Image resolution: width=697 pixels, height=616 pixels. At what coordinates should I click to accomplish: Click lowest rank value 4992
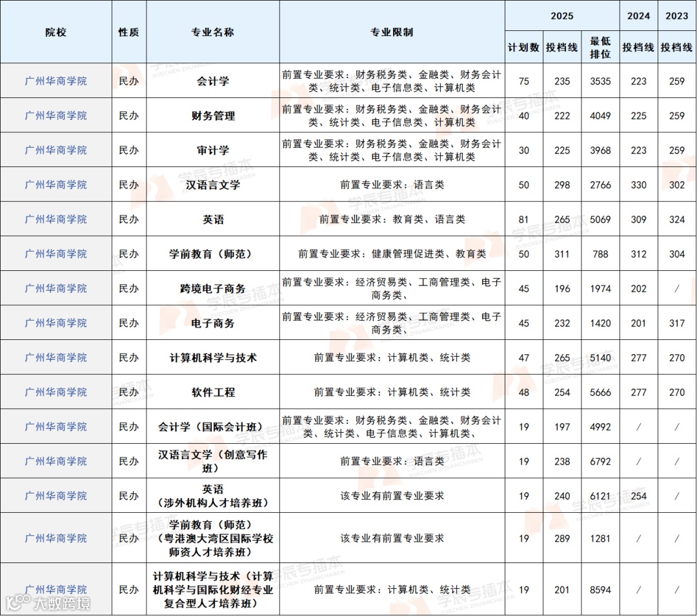coord(600,427)
